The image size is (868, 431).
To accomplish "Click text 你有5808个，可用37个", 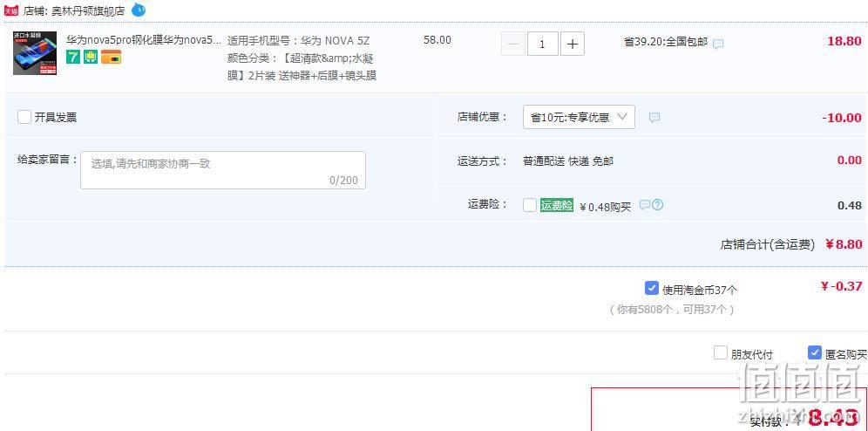I will (672, 310).
